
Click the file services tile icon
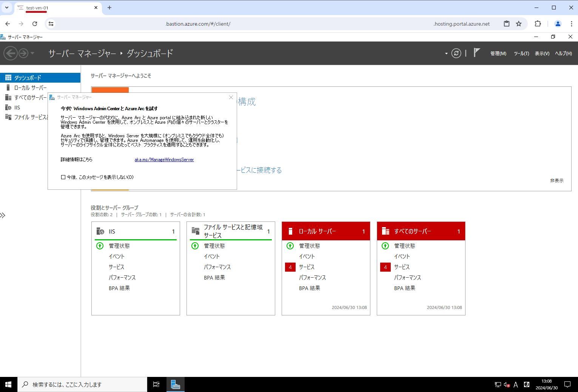coord(196,231)
